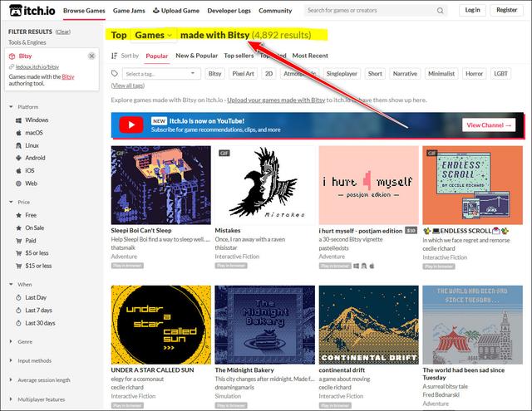Screen dimensions: 532x411
Task: Select the Horror tag
Action: pyautogui.click(x=474, y=74)
